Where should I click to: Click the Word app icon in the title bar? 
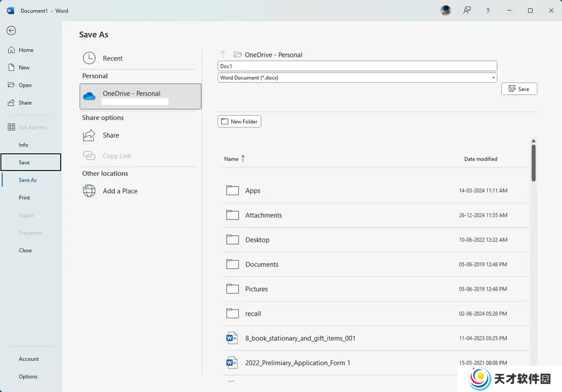click(11, 10)
